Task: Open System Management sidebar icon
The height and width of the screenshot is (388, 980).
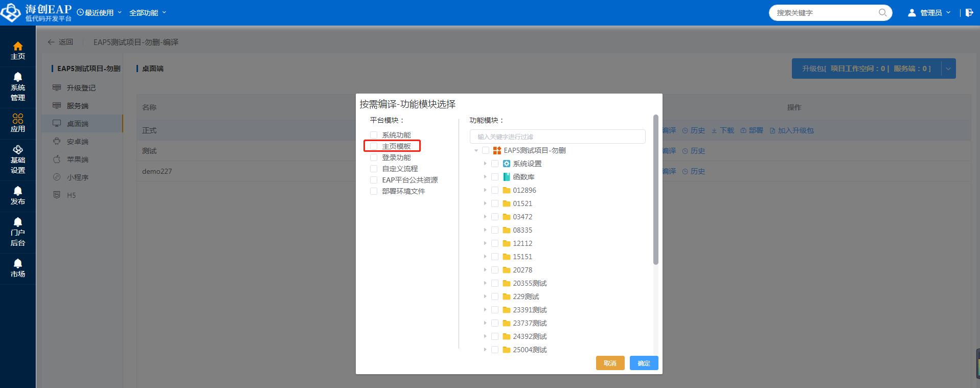Action: coord(18,77)
